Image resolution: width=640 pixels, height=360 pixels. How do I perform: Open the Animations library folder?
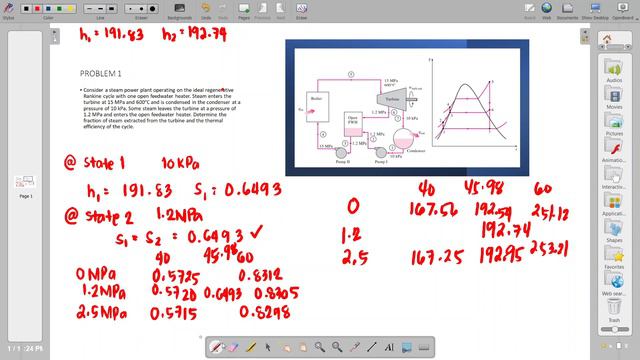[614, 151]
